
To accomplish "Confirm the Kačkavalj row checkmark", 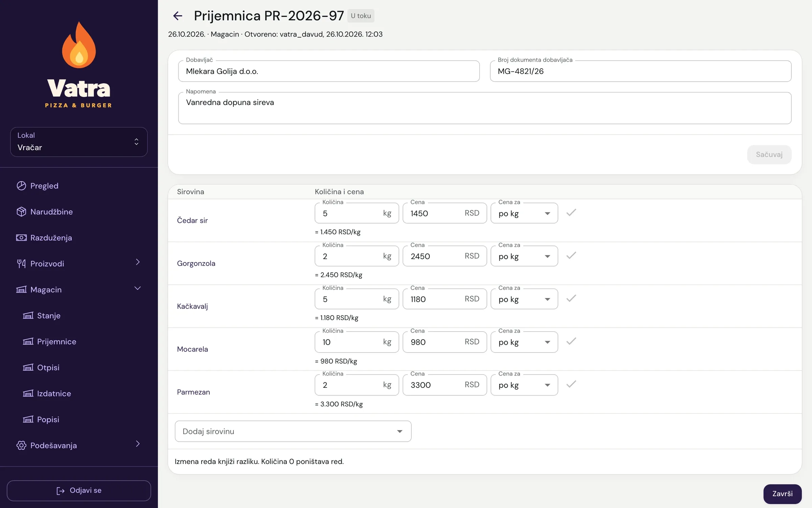I will coord(571,298).
